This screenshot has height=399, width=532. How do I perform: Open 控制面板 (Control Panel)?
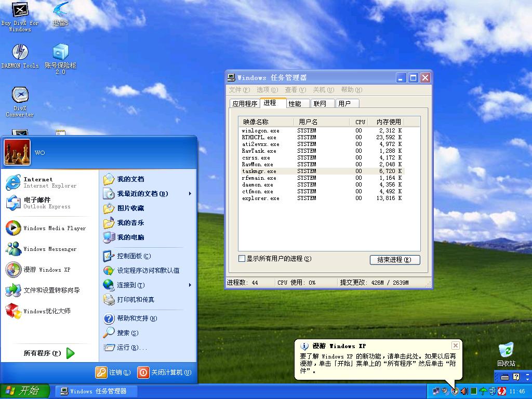click(x=127, y=256)
